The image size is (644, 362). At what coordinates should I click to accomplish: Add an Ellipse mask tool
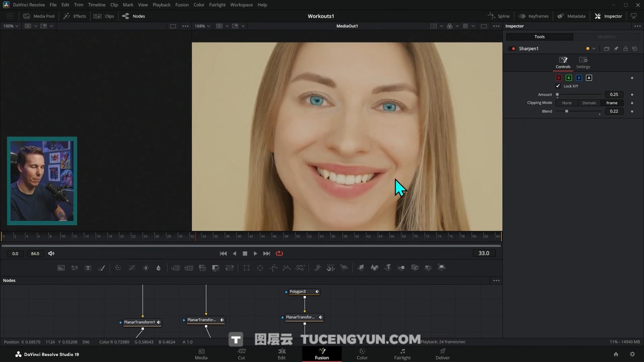(260, 268)
